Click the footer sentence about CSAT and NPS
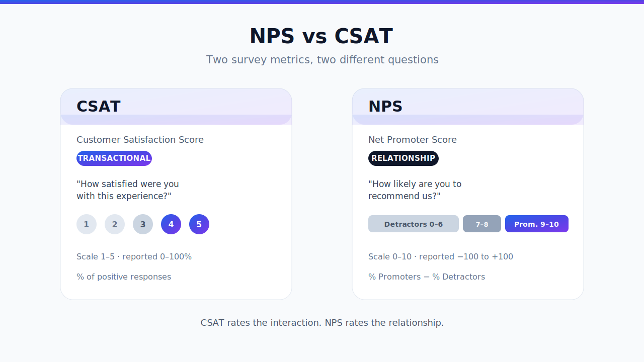The image size is (644, 362). [x=322, y=323]
